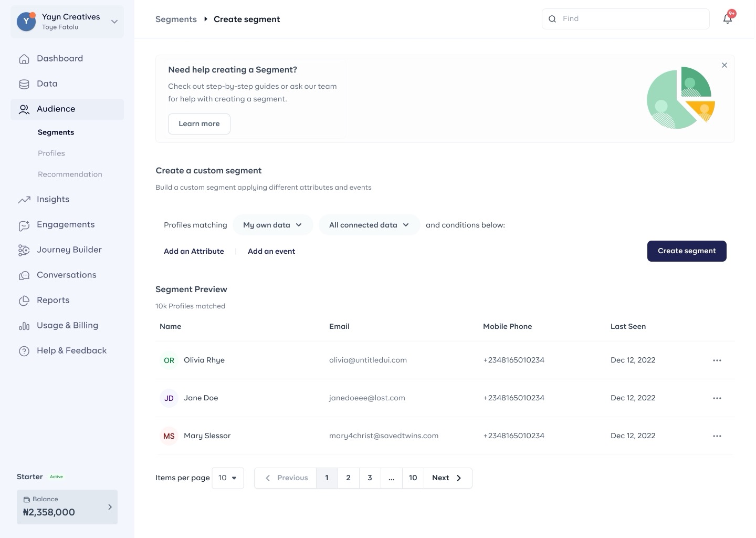Open row options for Mary Slessor
The height and width of the screenshot is (538, 756).
click(x=717, y=436)
